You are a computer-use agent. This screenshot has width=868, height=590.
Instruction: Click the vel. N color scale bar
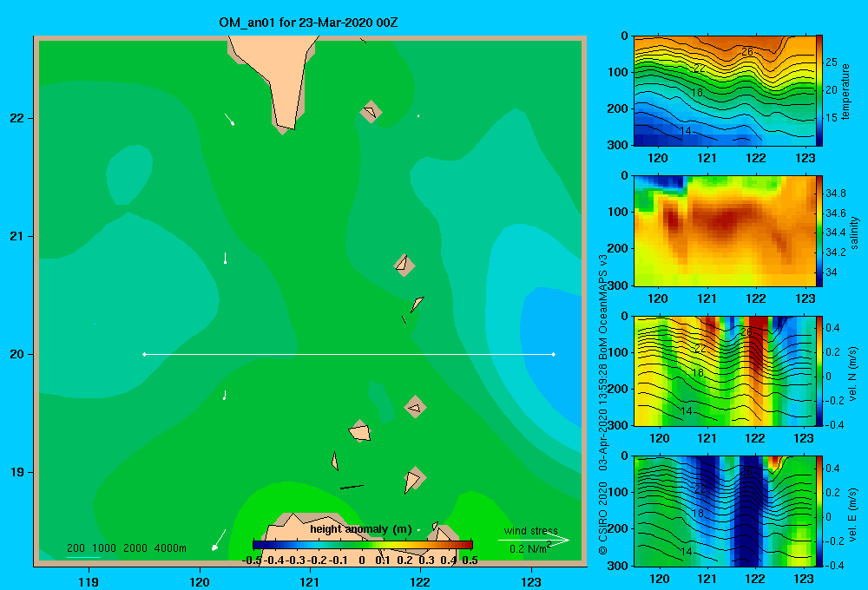[x=819, y=370]
